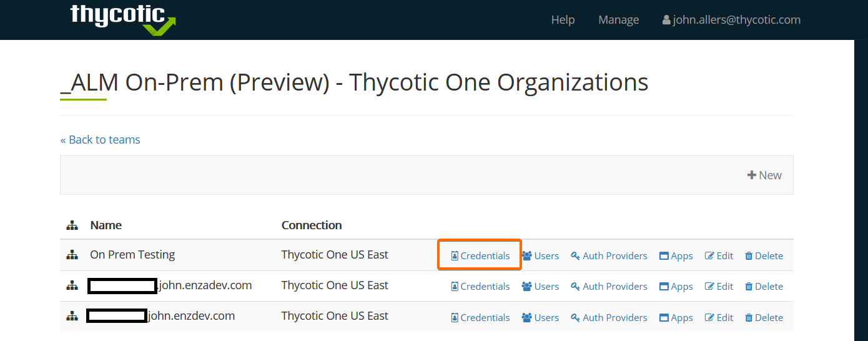Screen dimensions: 868x341
Task: Open Auth Providers for On Prem Testing
Action: 609,255
